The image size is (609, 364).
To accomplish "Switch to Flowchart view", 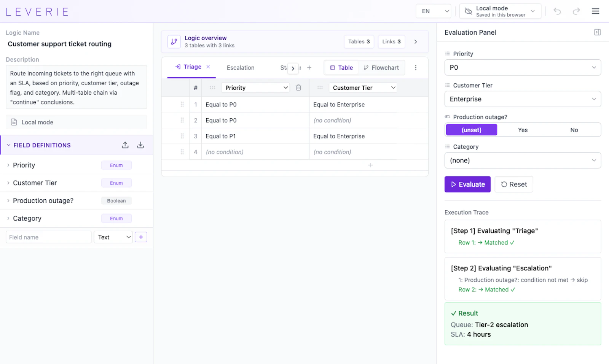I will click(381, 68).
